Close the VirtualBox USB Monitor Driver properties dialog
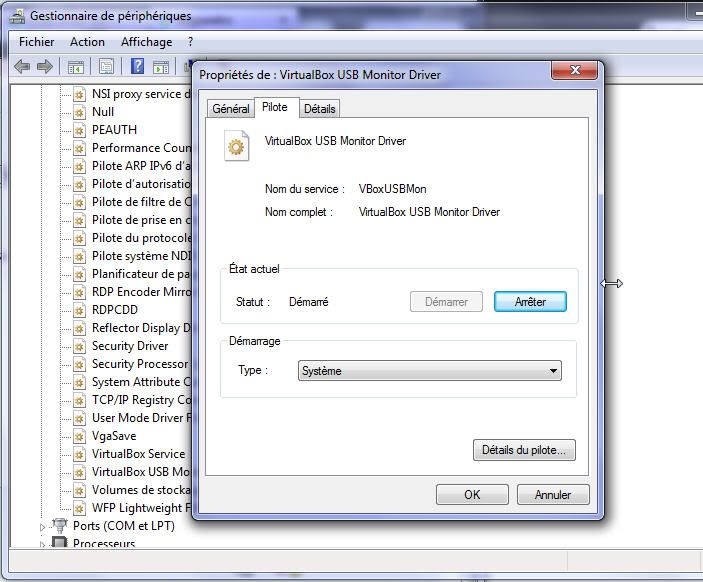703x582 pixels. tap(575, 70)
